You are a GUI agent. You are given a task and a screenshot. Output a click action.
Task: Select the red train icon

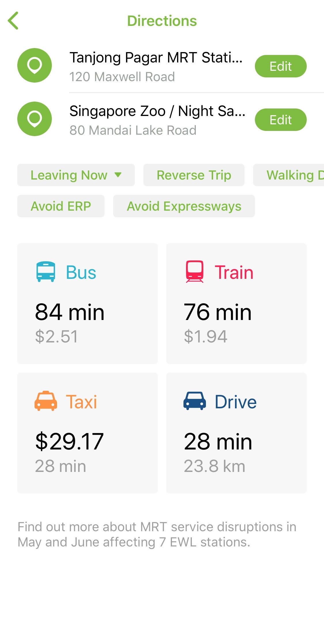[x=195, y=271]
